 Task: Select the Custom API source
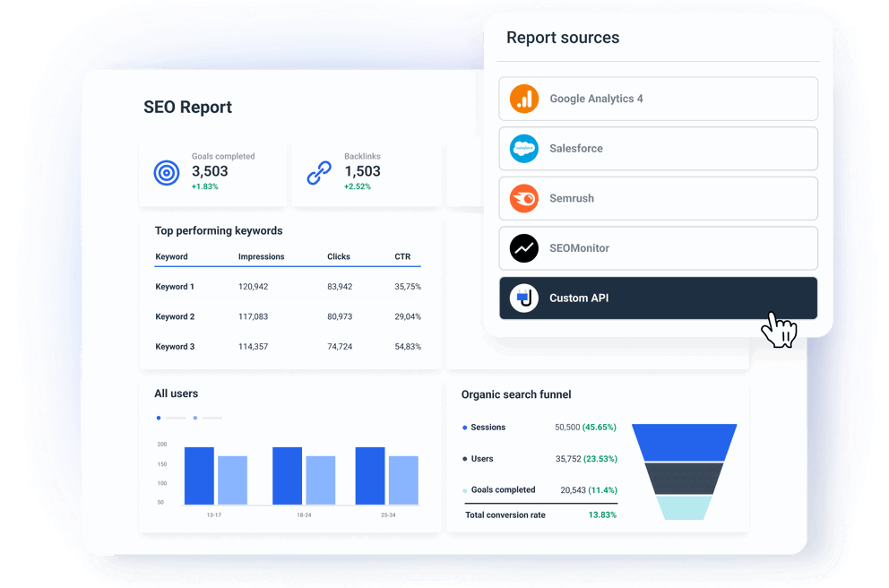(x=659, y=298)
